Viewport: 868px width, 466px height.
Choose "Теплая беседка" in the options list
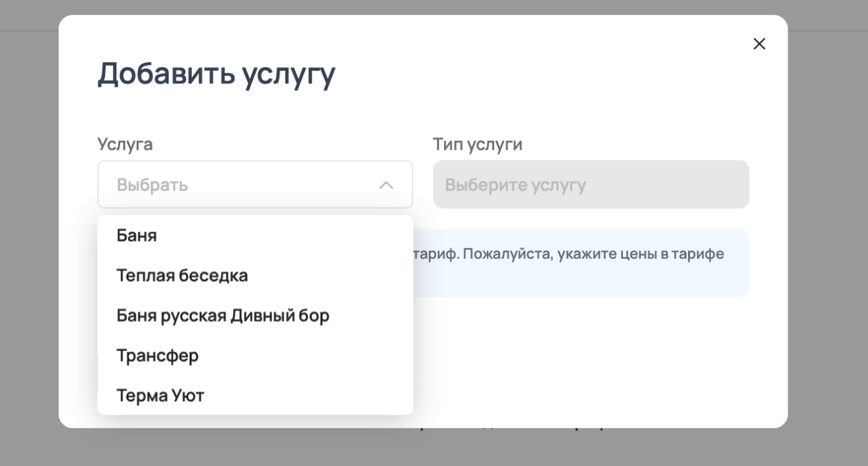(x=182, y=275)
